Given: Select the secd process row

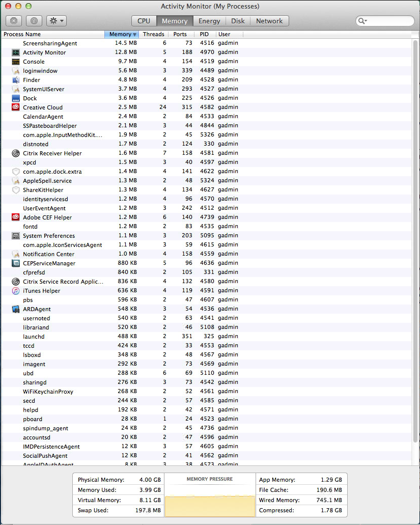Looking at the screenshot, I should 207,400.
